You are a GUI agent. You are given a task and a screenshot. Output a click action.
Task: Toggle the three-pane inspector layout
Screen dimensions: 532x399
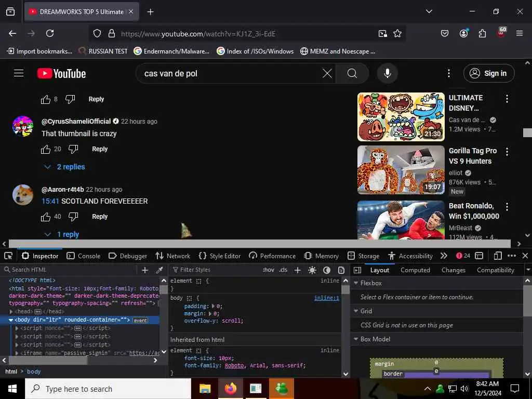357,270
